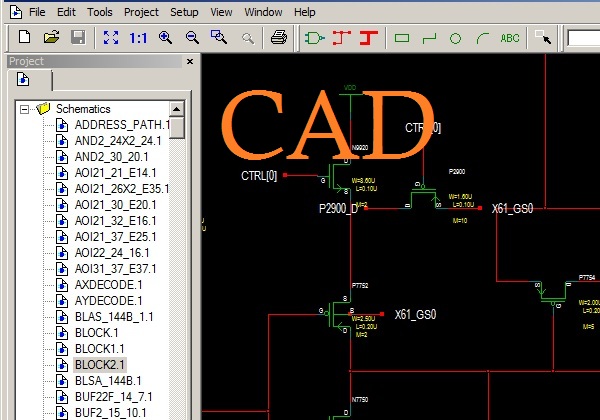This screenshot has width=600, height=420.
Task: Switch to the Project panel document tab
Action: 23,80
